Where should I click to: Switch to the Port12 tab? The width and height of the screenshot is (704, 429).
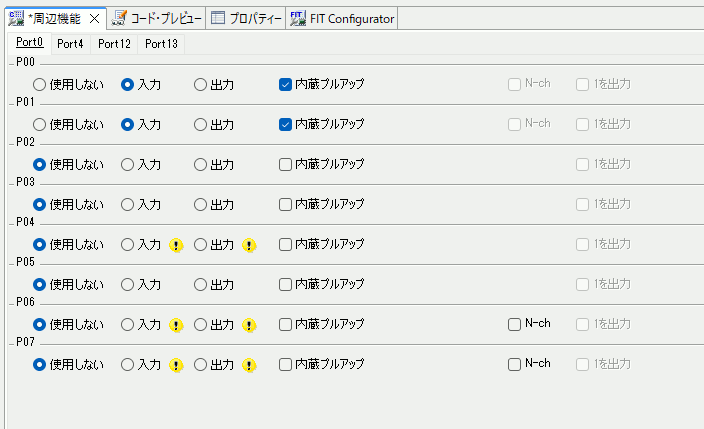pos(114,44)
